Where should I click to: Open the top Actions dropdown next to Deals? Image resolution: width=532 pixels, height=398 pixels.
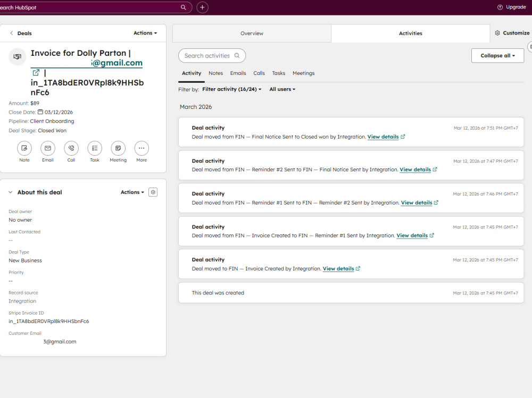pos(145,33)
